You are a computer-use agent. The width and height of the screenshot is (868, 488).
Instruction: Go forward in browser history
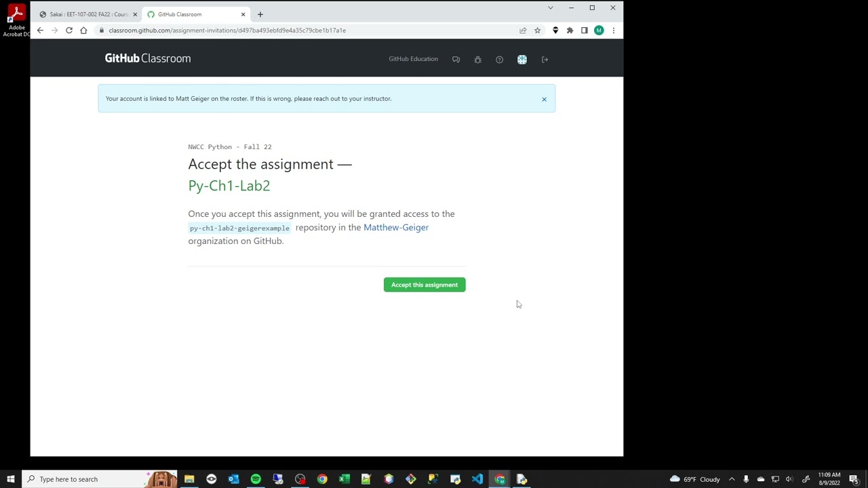54,30
